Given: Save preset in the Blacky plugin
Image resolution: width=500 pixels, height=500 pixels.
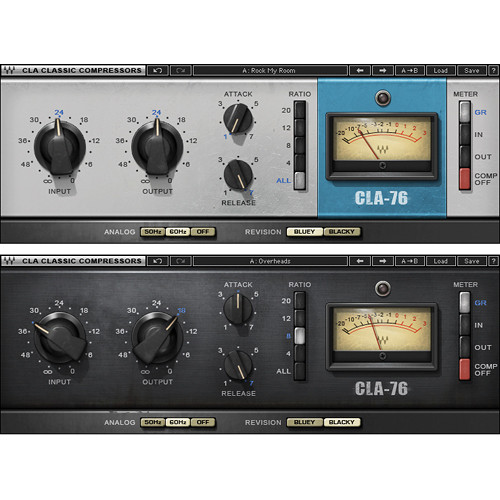Looking at the screenshot, I should (471, 261).
